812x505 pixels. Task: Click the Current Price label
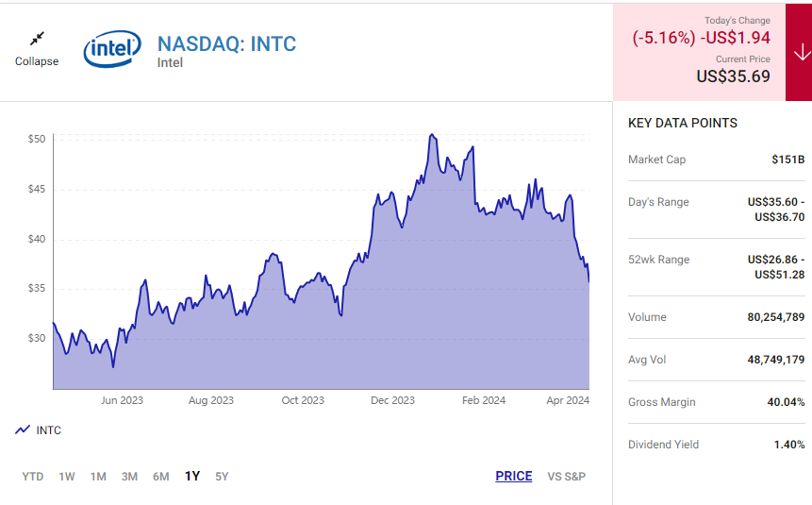pos(742,59)
